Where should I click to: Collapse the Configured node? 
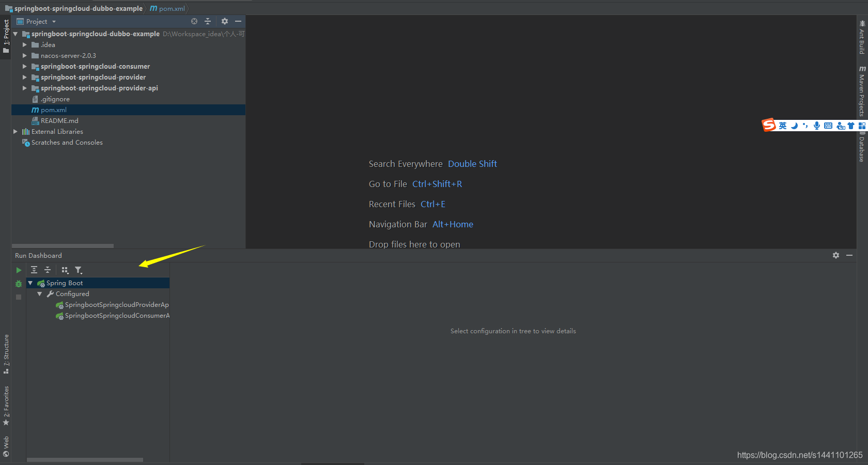(x=40, y=294)
